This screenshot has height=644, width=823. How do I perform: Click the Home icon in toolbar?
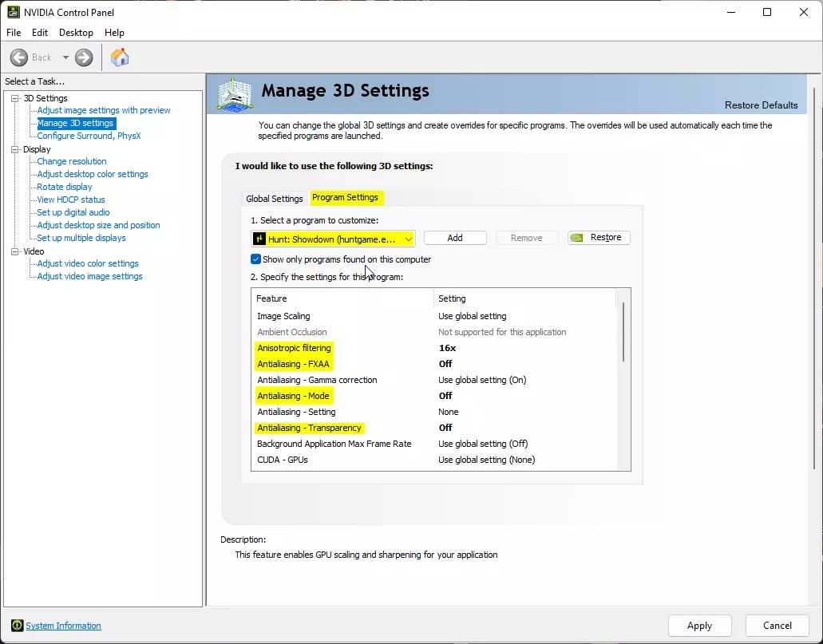coord(120,57)
